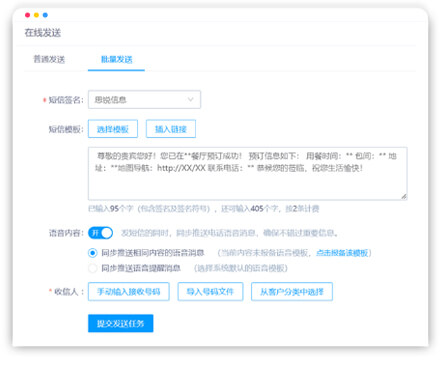Focus the SMS content text area
440x370 pixels.
tap(247, 173)
